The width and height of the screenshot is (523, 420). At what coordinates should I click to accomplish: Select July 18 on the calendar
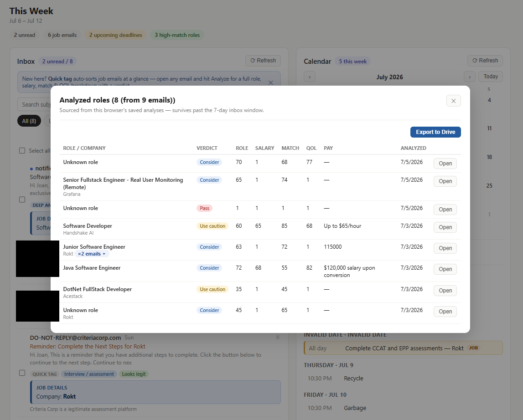tap(489, 157)
